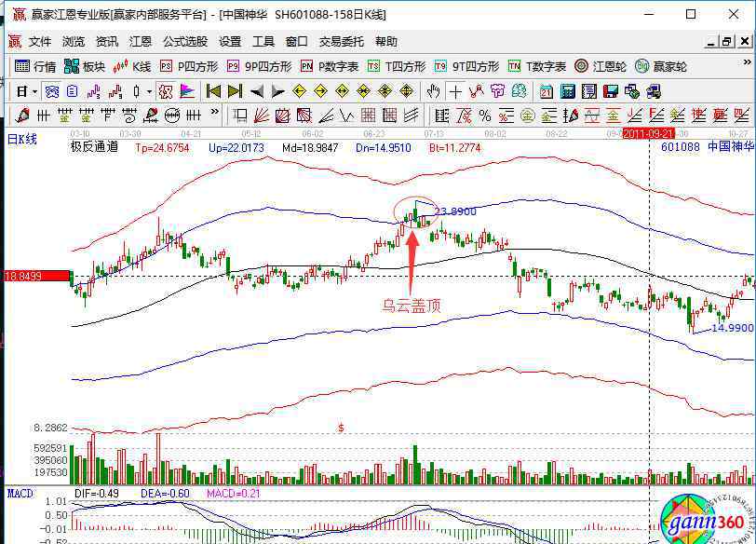Click the black left arrow icon
This screenshot has width=756, height=544.
click(257, 91)
